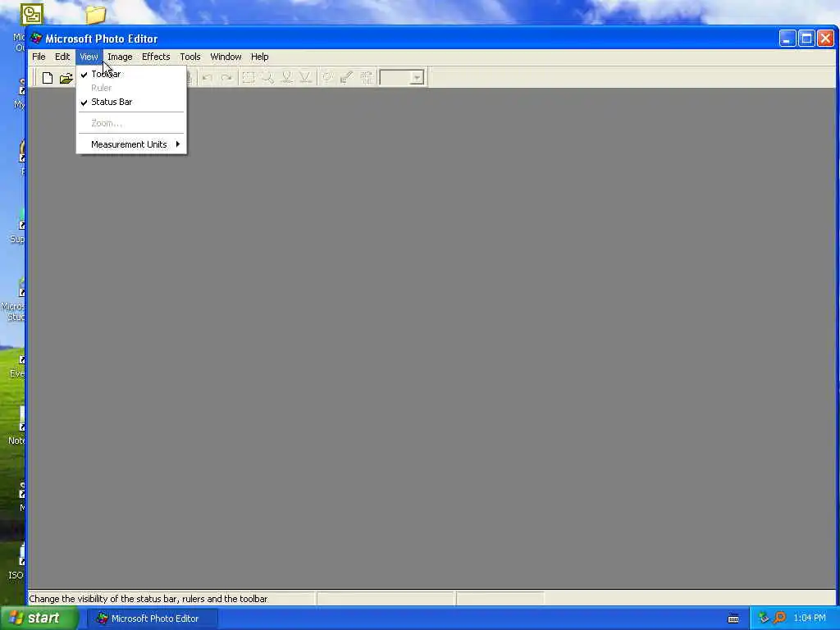Open the Window menu
The image size is (840, 630).
click(226, 57)
